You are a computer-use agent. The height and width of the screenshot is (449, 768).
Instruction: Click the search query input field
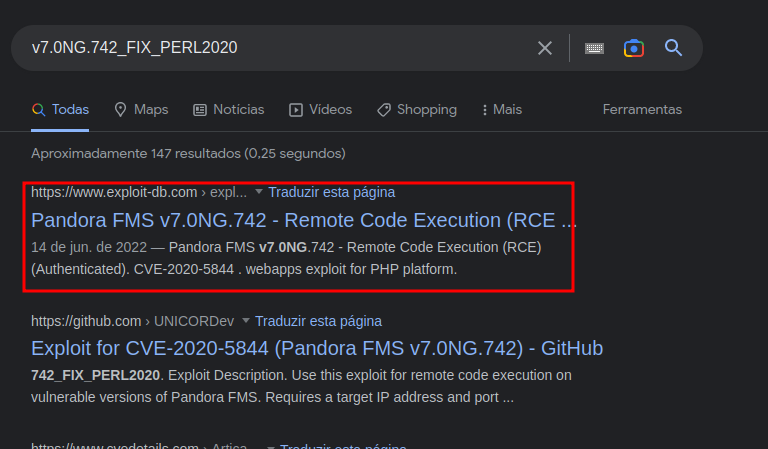pos(270,48)
